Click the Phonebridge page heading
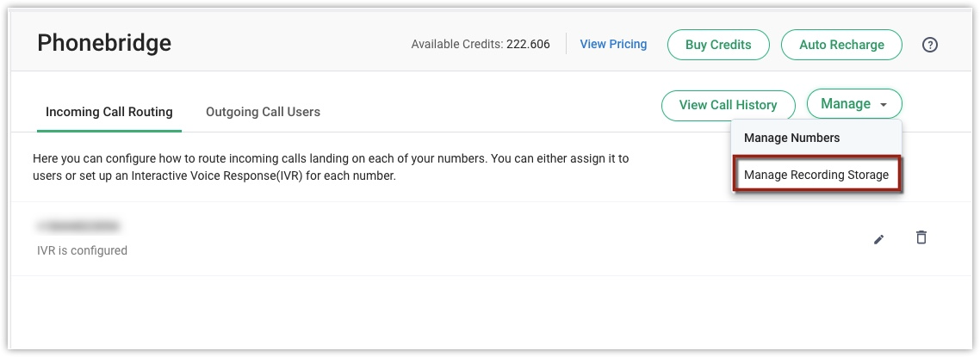980x357 pixels. click(104, 42)
